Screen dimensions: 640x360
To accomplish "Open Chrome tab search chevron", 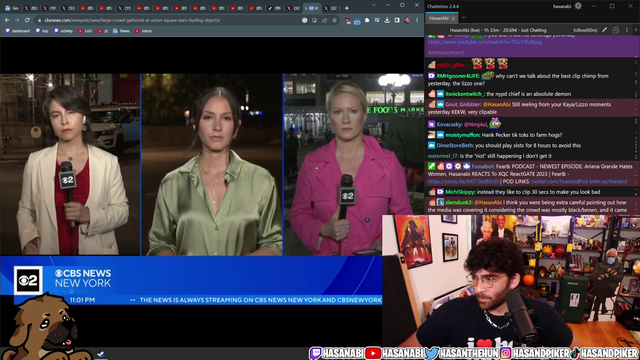I will pos(373,5).
